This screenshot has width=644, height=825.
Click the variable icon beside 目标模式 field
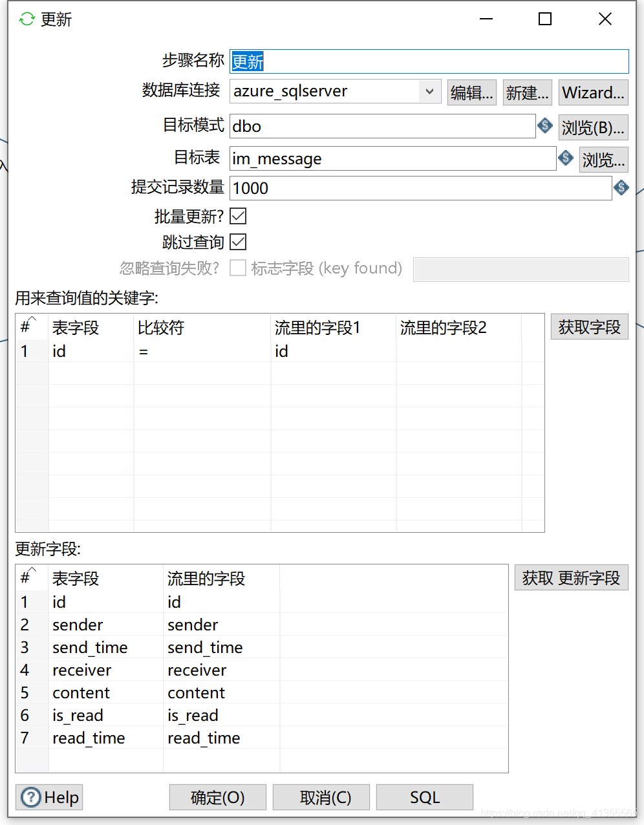(x=545, y=125)
